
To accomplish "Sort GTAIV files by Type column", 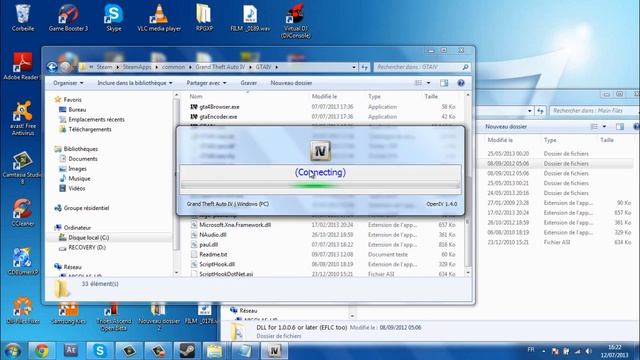I will point(374,96).
